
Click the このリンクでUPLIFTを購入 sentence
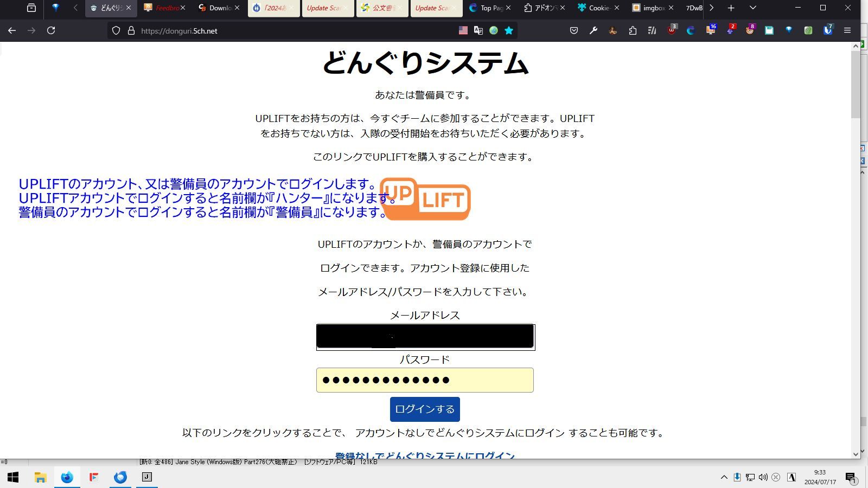coord(425,157)
